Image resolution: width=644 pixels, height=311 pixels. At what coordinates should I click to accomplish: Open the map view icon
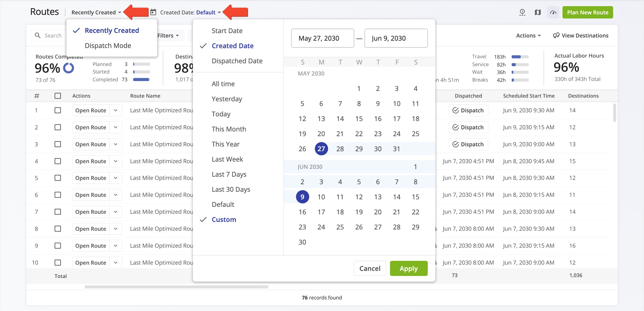[x=538, y=12]
